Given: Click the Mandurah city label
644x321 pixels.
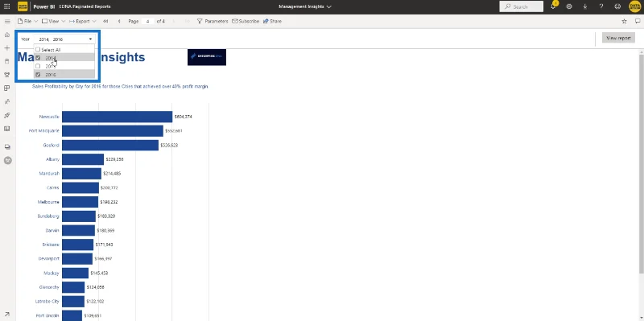Looking at the screenshot, I should point(49,174).
